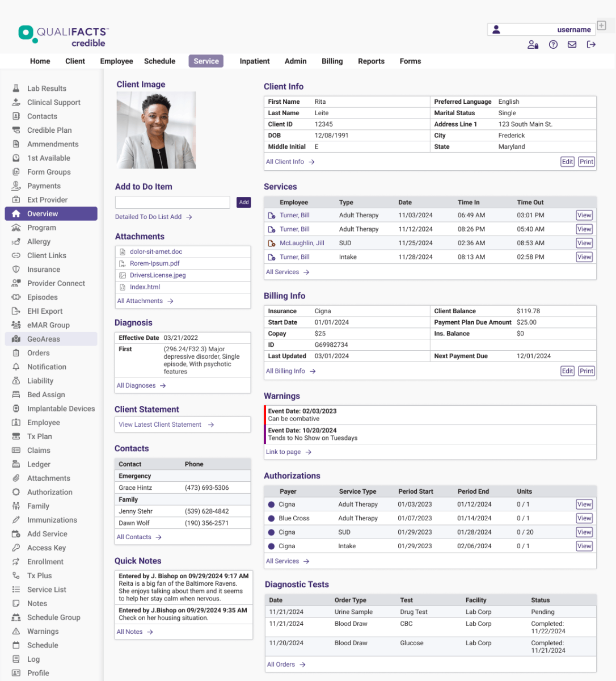Select the Cigna SUD authorization dot
The width and height of the screenshot is (616, 681).
point(271,532)
